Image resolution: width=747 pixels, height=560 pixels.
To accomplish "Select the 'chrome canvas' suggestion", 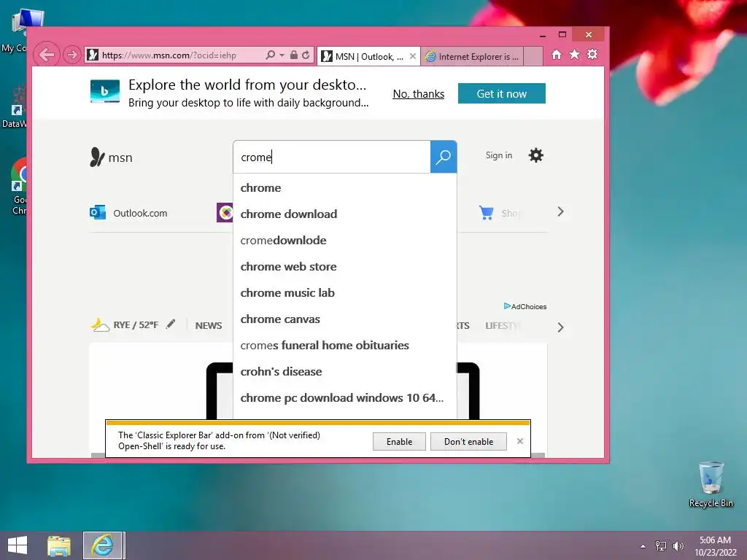I will [345, 319].
